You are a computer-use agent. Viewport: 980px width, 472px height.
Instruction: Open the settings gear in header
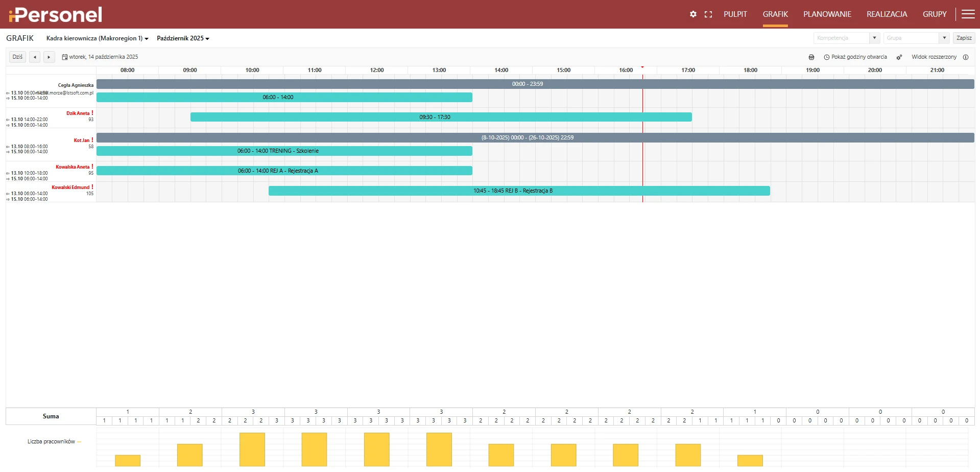(693, 14)
